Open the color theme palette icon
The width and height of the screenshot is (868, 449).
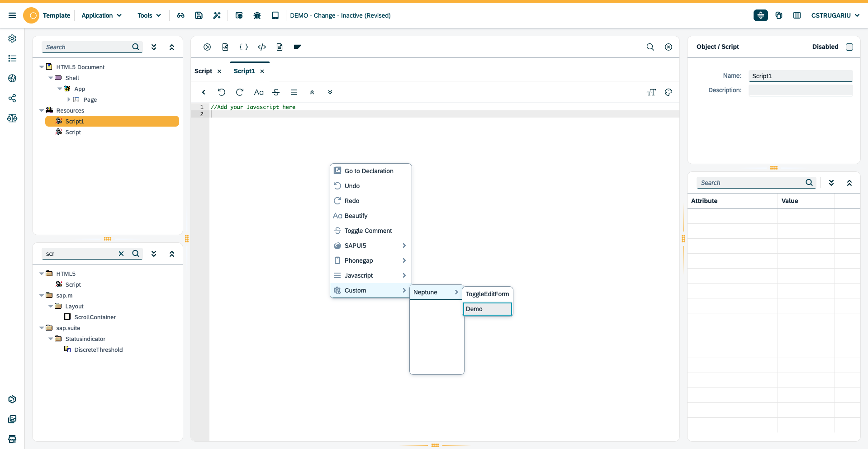(668, 92)
